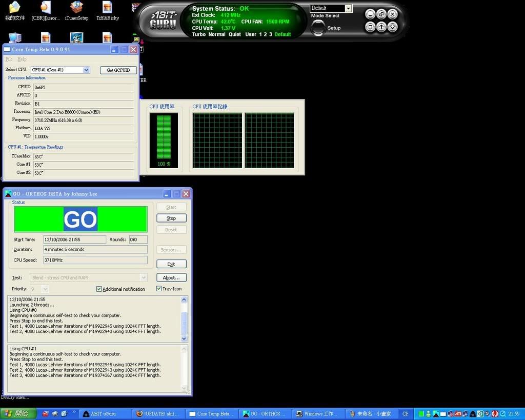Switch to Core Temp Beta taskbar button

212,414
